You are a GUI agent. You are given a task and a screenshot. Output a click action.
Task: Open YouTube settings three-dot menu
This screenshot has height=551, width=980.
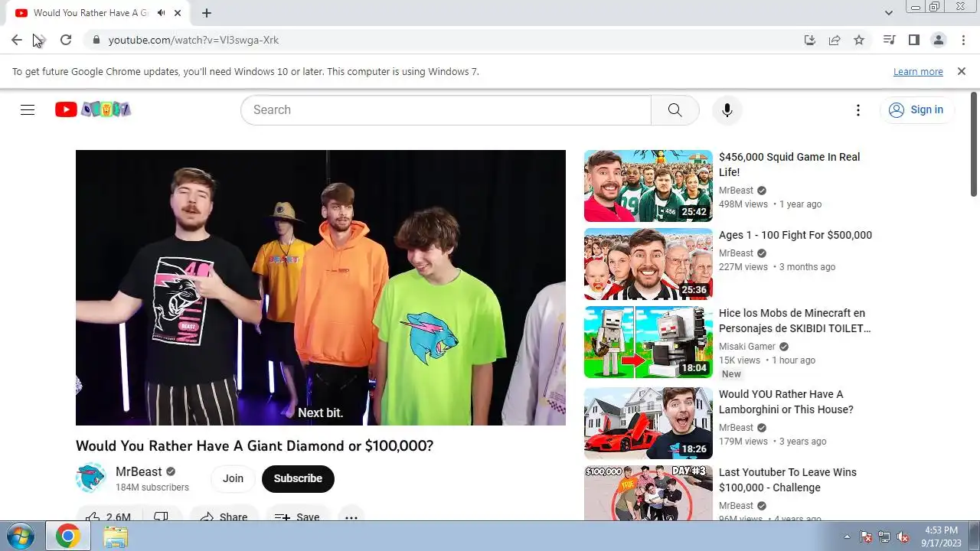tap(858, 109)
